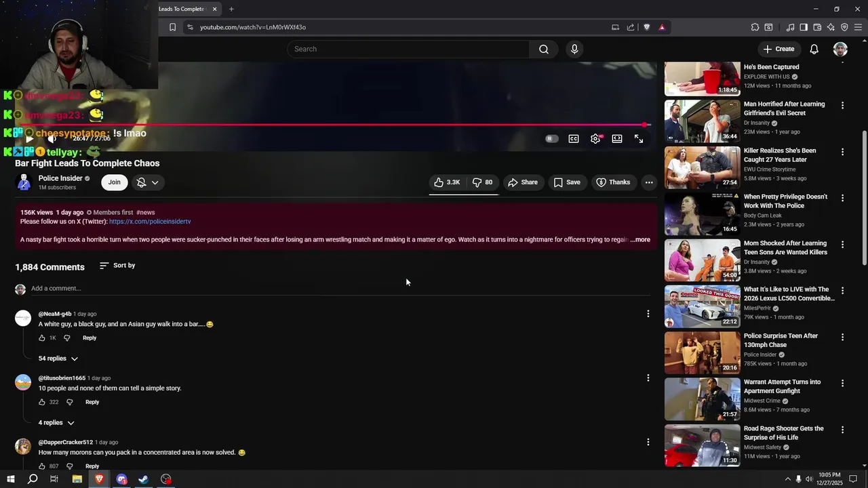Open the 'Road Rage Shooter' video thumbnail
The image size is (868, 488).
pos(702,446)
